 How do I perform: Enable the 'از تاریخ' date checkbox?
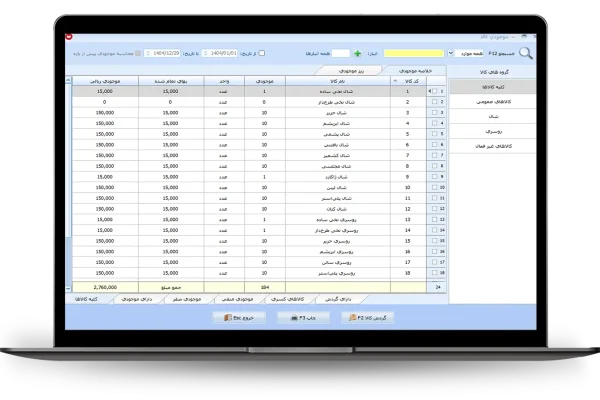[x=262, y=53]
